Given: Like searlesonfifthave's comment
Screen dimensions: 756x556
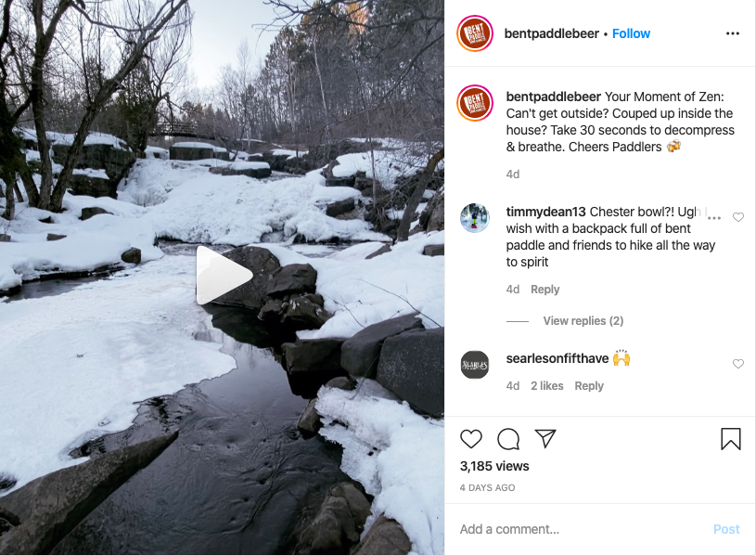Looking at the screenshot, I should click(x=738, y=364).
